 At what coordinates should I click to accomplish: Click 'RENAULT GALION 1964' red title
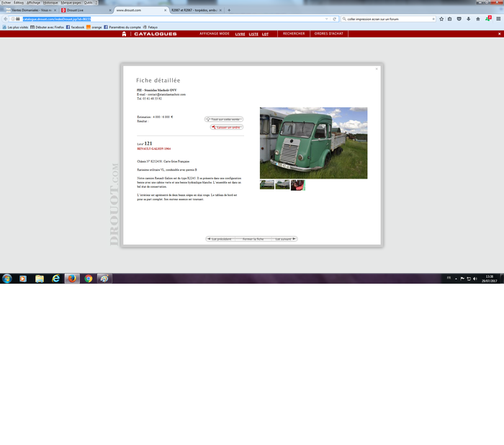[x=154, y=149]
